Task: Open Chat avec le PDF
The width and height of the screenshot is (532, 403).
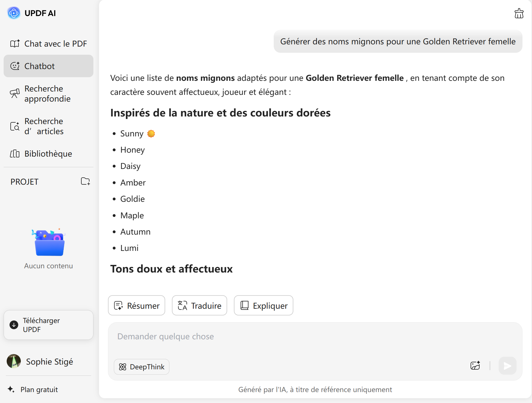Action: coord(49,43)
